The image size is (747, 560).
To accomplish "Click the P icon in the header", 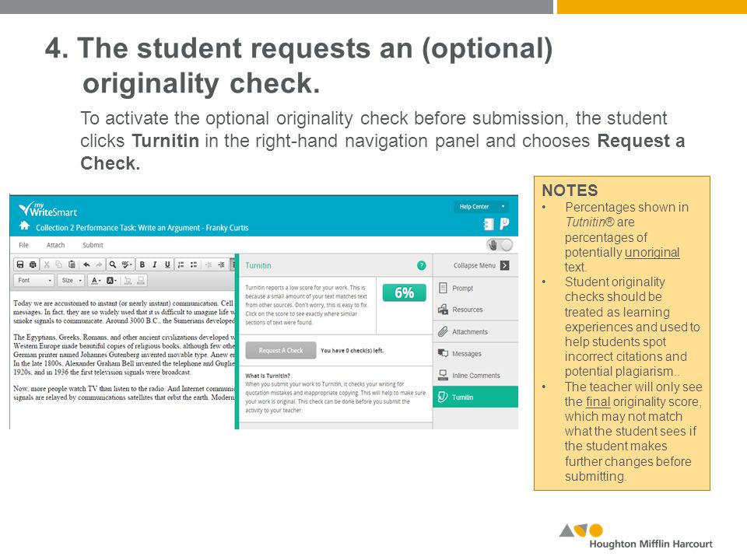I will (x=504, y=224).
